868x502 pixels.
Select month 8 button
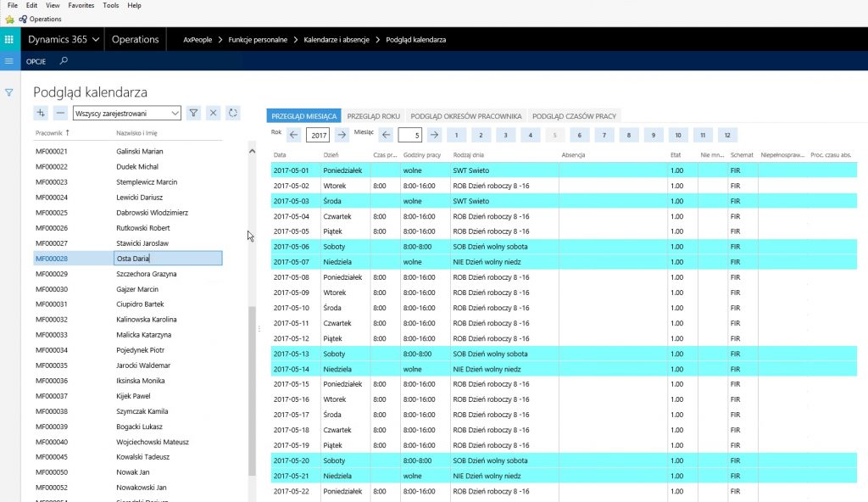[x=629, y=135]
